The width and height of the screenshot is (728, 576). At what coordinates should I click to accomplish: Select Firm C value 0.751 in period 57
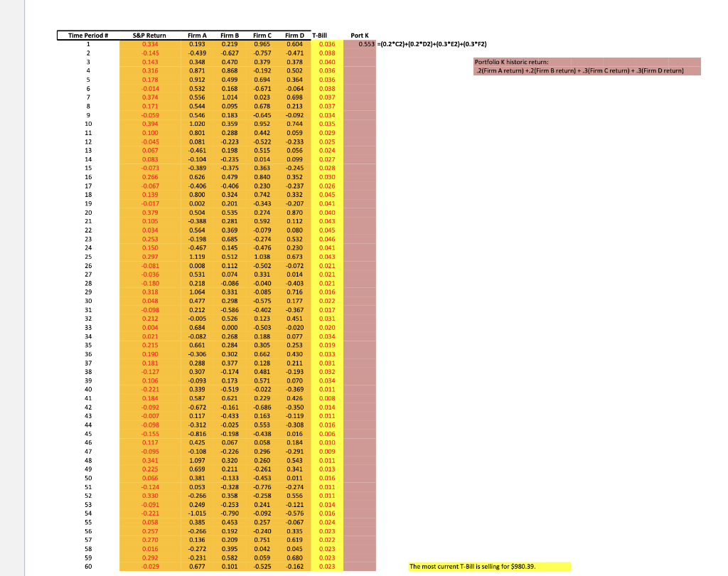point(262,540)
